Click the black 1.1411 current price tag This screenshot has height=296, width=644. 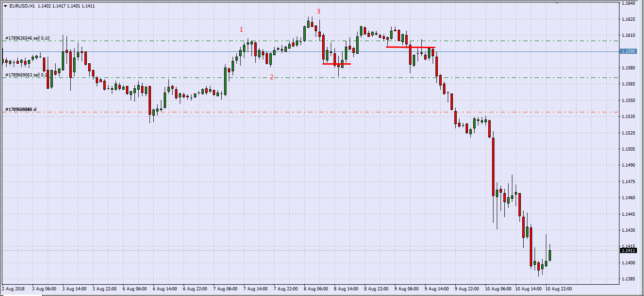click(x=628, y=250)
